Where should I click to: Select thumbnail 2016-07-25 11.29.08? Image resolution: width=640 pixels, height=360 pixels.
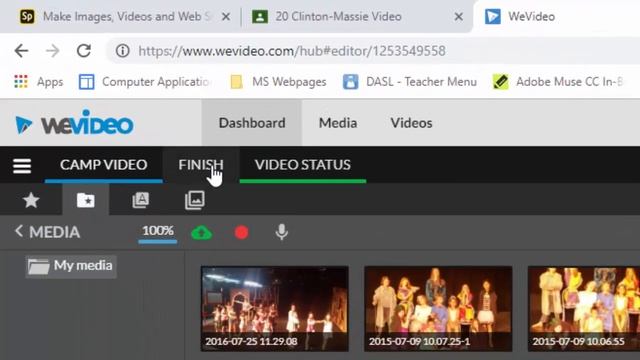(x=275, y=309)
